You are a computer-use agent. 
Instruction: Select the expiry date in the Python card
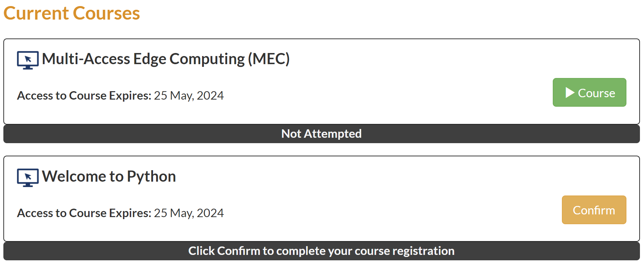[x=189, y=213]
